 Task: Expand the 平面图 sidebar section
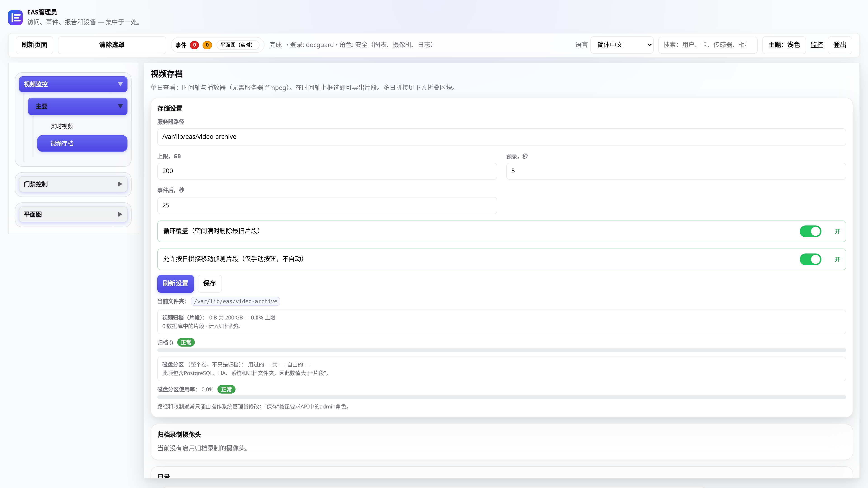pyautogui.click(x=73, y=214)
